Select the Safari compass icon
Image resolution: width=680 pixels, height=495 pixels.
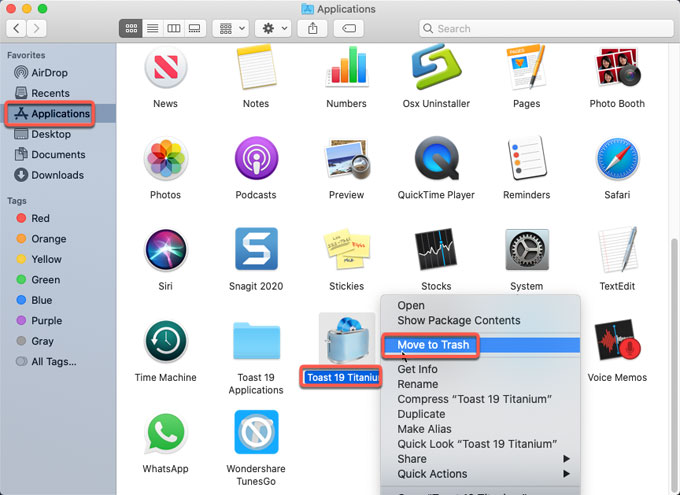[617, 159]
